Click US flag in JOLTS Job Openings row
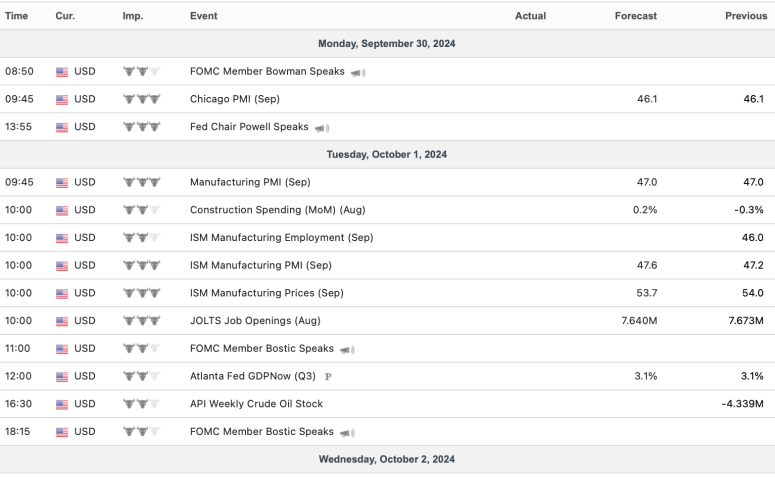Viewport: 775px width, 477px height. click(62, 321)
